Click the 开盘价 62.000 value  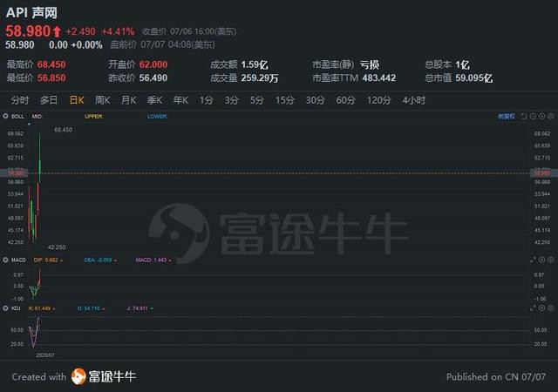[x=153, y=64]
